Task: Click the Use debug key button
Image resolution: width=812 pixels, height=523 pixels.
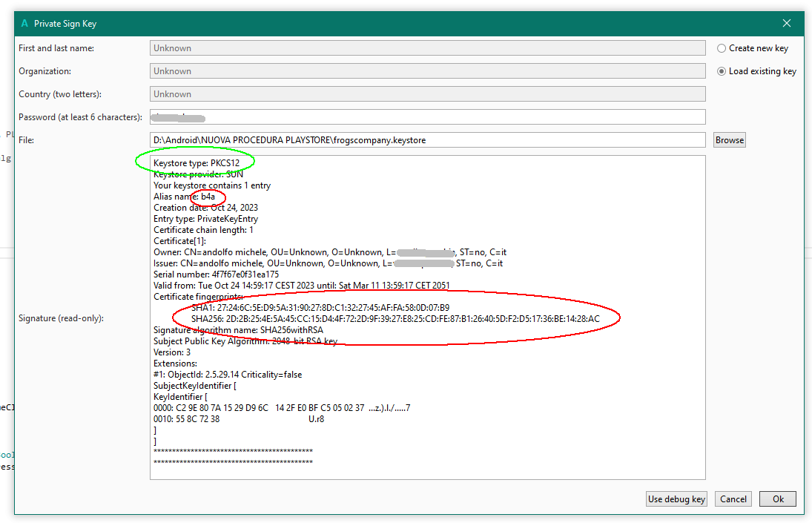Action: pos(676,499)
